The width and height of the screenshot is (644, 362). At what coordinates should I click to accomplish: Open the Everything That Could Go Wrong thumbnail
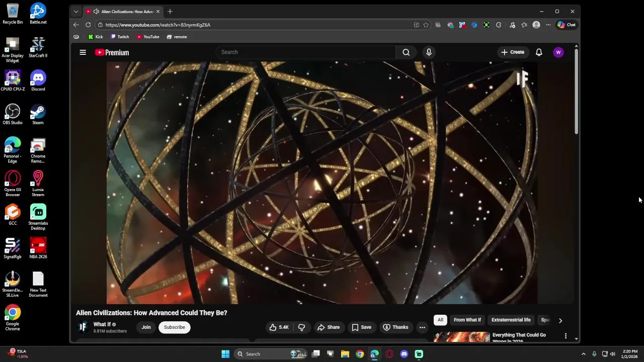pyautogui.click(x=462, y=337)
